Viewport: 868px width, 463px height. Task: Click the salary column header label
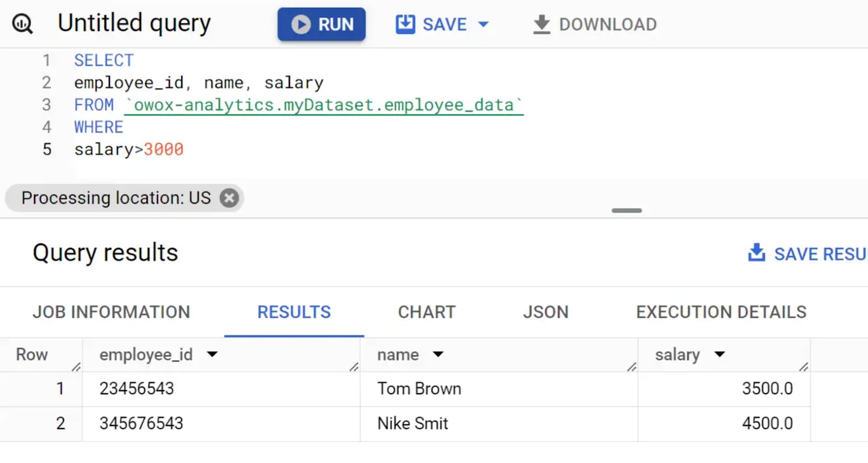[677, 355]
